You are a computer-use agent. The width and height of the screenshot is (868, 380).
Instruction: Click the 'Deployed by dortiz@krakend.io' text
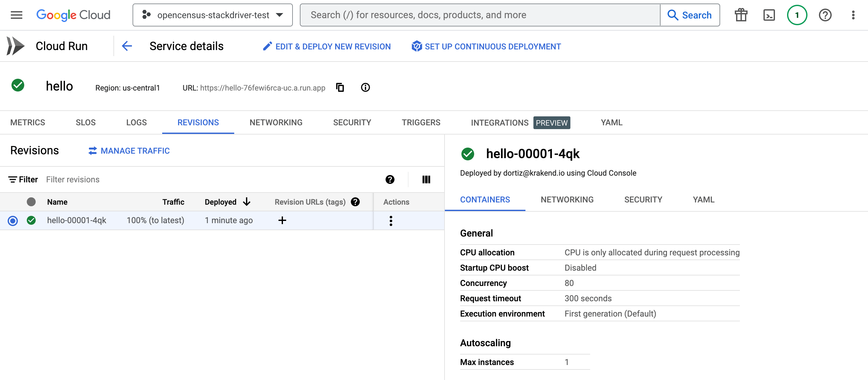point(548,173)
